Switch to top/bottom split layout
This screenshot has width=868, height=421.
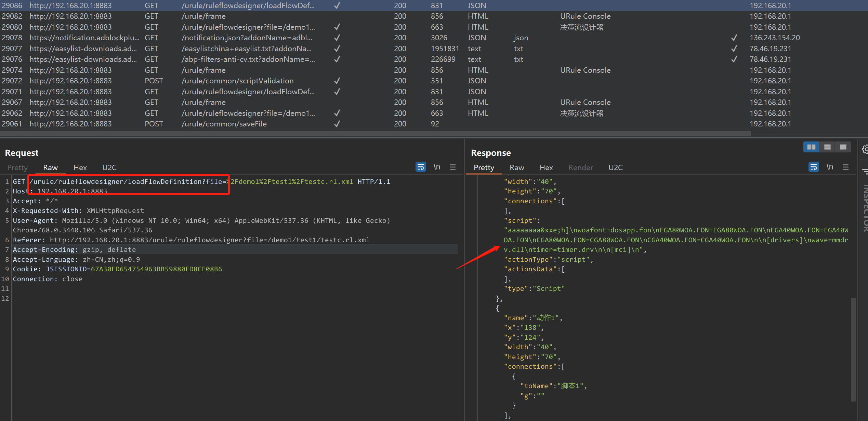pos(827,147)
